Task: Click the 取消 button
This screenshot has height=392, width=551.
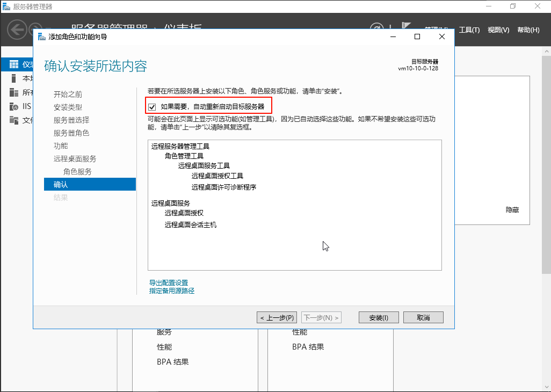Action: [423, 317]
